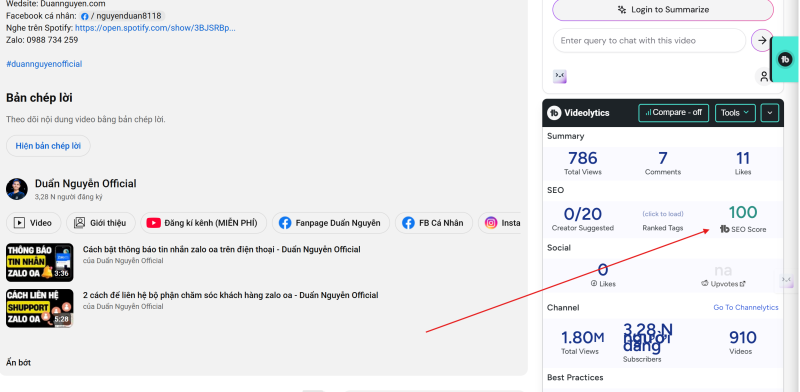This screenshot has height=392, width=800.
Task: Click the TubeBuddy logo in Videolytics header
Action: (x=554, y=113)
